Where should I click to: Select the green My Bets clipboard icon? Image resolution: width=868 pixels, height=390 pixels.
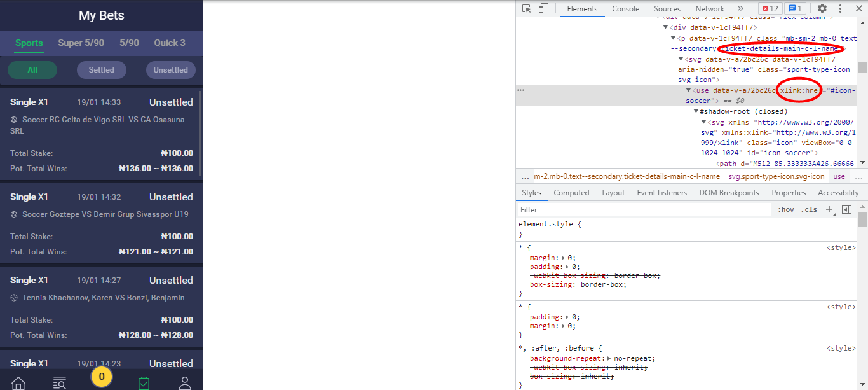[144, 382]
